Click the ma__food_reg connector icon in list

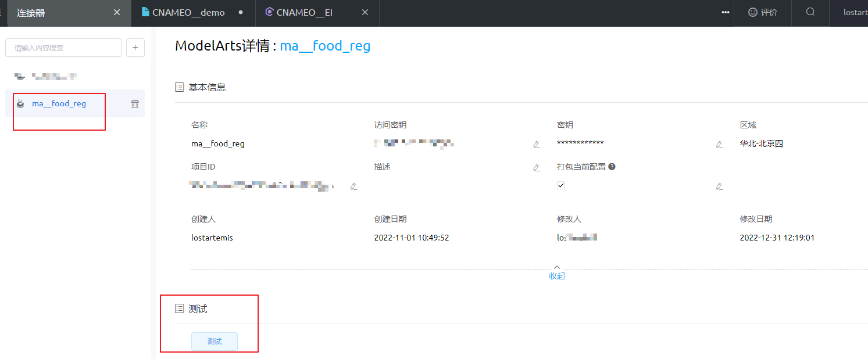(x=20, y=104)
